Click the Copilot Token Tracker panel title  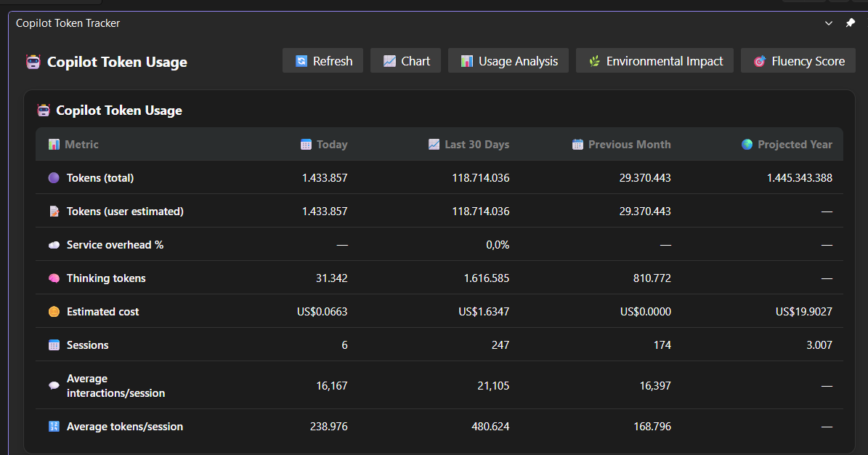pyautogui.click(x=68, y=23)
